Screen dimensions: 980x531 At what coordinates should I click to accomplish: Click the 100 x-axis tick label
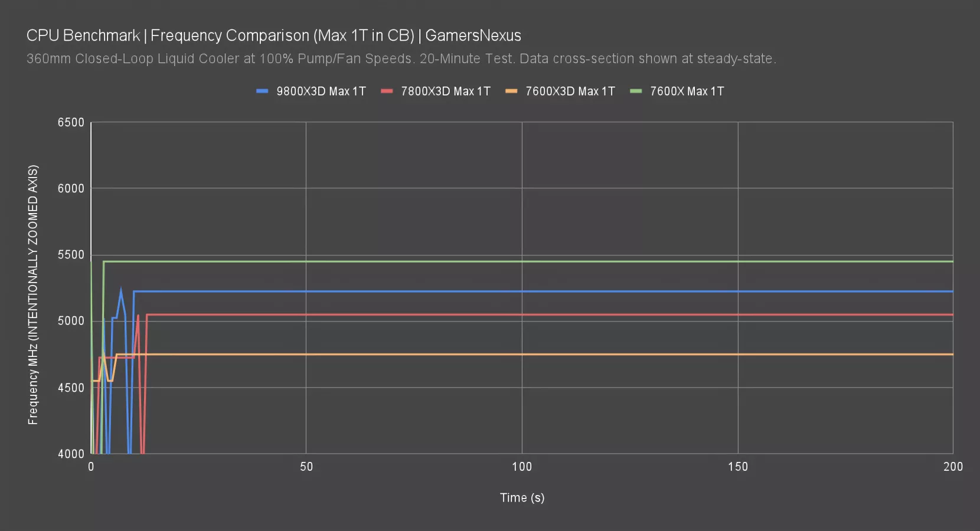click(522, 467)
